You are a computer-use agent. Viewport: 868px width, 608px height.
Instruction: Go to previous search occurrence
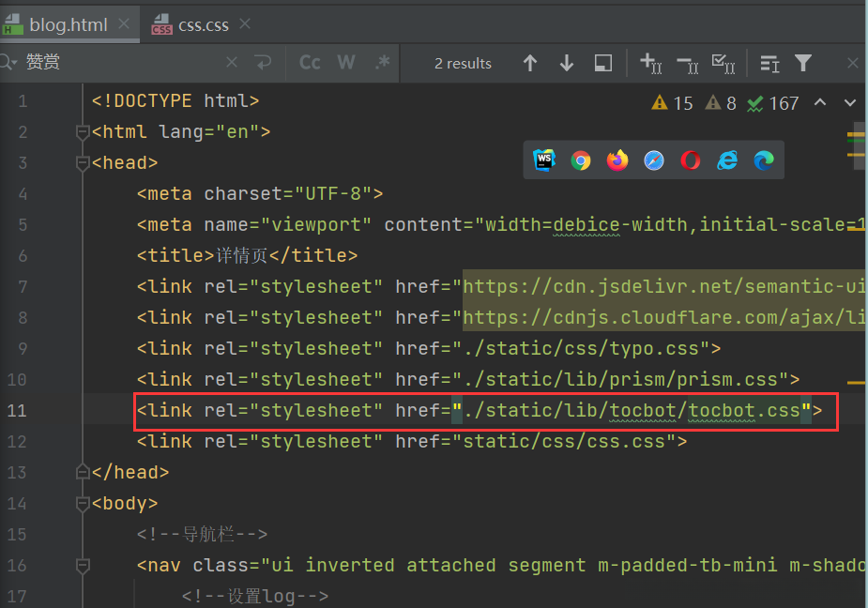(x=530, y=63)
